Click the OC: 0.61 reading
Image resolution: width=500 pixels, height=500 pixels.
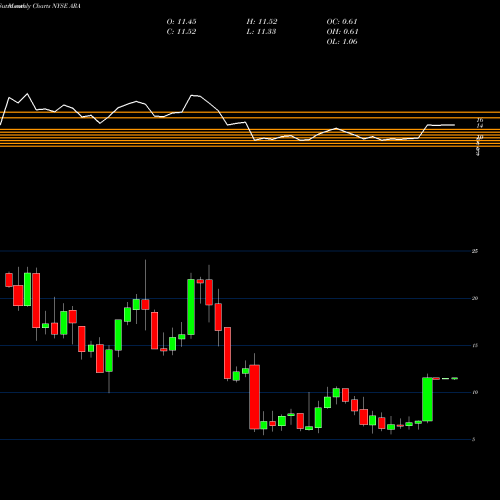point(342,22)
